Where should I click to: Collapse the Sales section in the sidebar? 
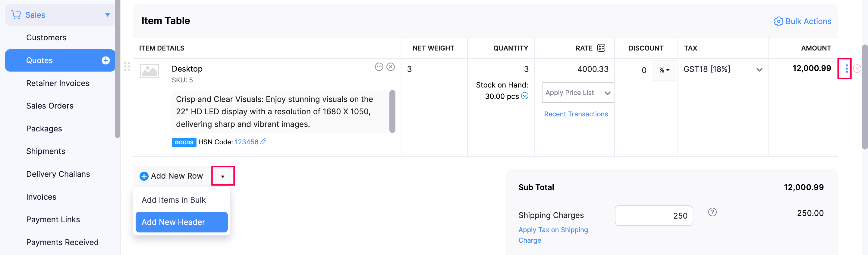click(108, 15)
